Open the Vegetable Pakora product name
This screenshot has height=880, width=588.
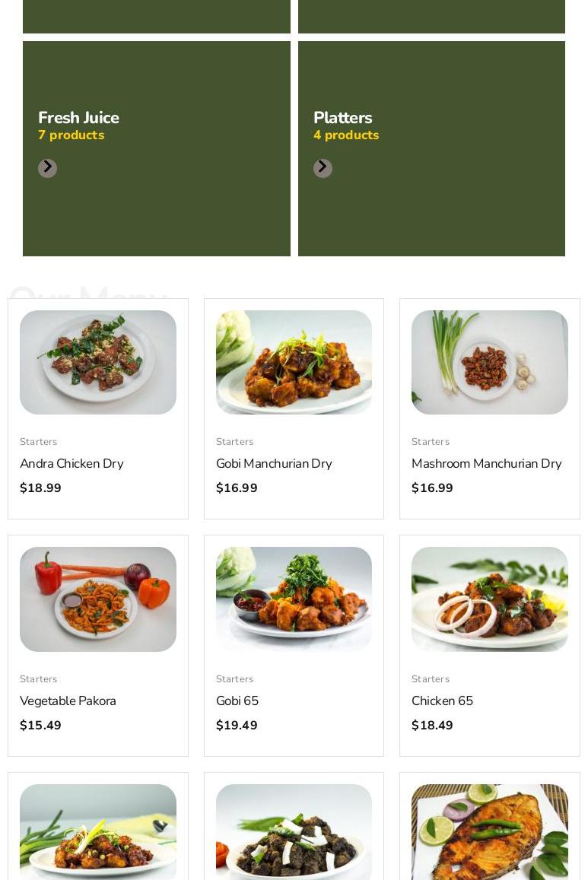(68, 701)
